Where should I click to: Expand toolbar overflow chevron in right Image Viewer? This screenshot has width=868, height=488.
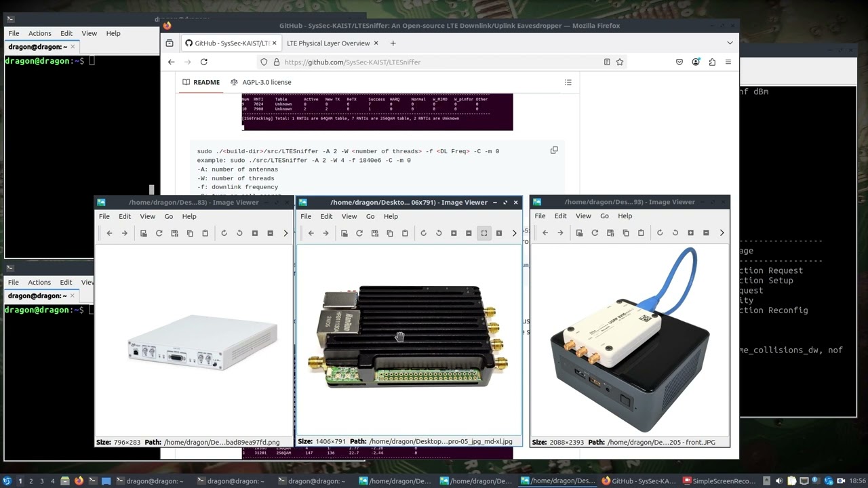point(722,233)
